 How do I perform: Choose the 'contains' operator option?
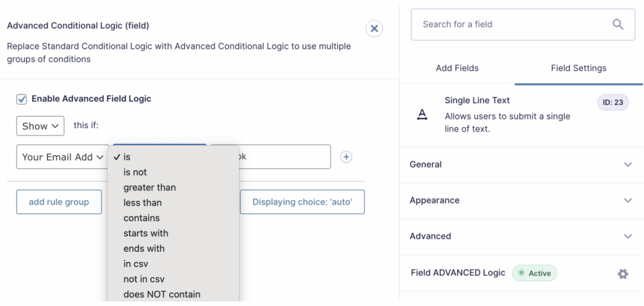click(x=141, y=218)
